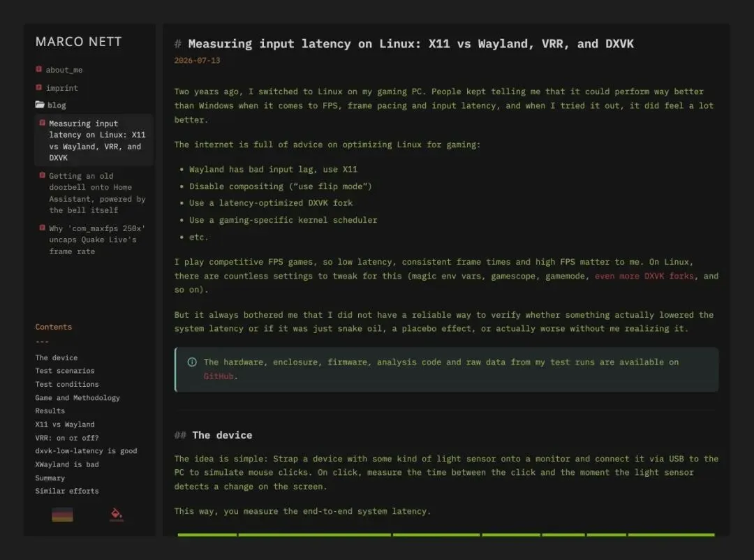Jump to 'Test scenarios' in Contents

coord(65,371)
